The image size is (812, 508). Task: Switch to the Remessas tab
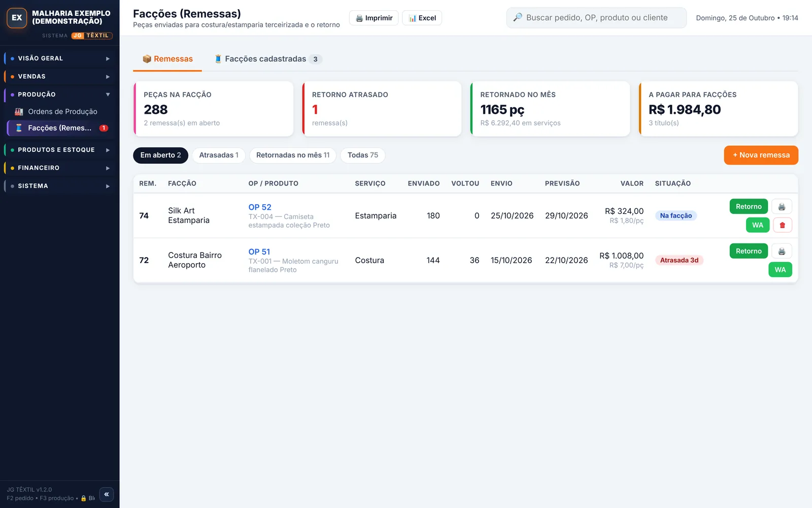coord(167,59)
